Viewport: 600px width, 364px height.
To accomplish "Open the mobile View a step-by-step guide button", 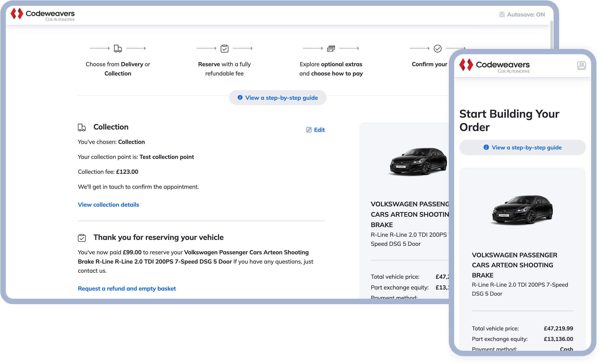I will [522, 147].
